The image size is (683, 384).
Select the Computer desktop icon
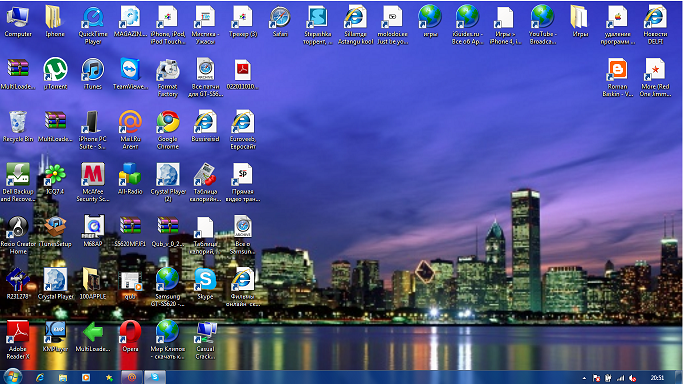click(18, 22)
